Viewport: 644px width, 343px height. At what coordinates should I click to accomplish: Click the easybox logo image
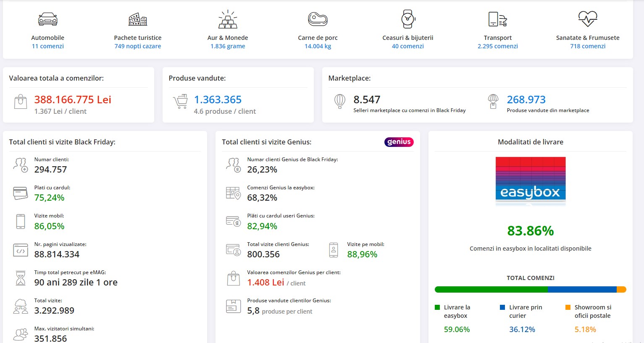click(530, 181)
